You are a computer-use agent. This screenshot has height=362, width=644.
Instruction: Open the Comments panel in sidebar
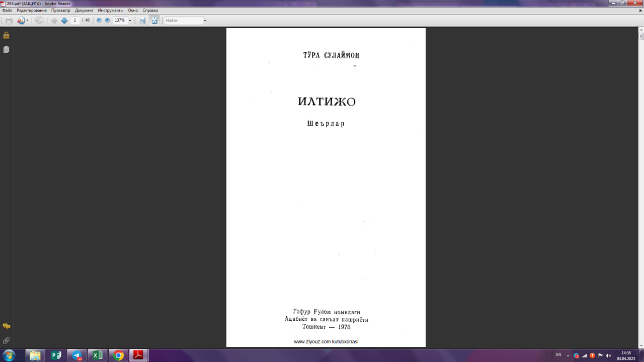7,326
